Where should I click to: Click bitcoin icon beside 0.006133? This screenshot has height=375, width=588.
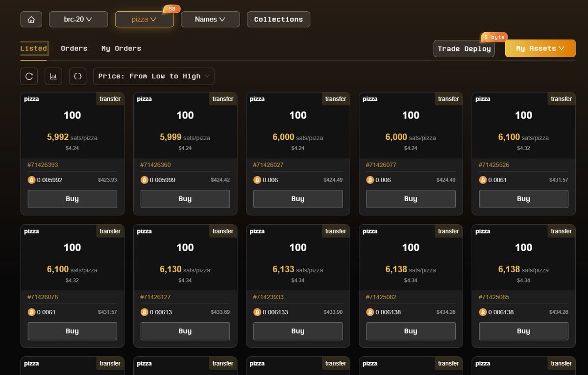(257, 312)
